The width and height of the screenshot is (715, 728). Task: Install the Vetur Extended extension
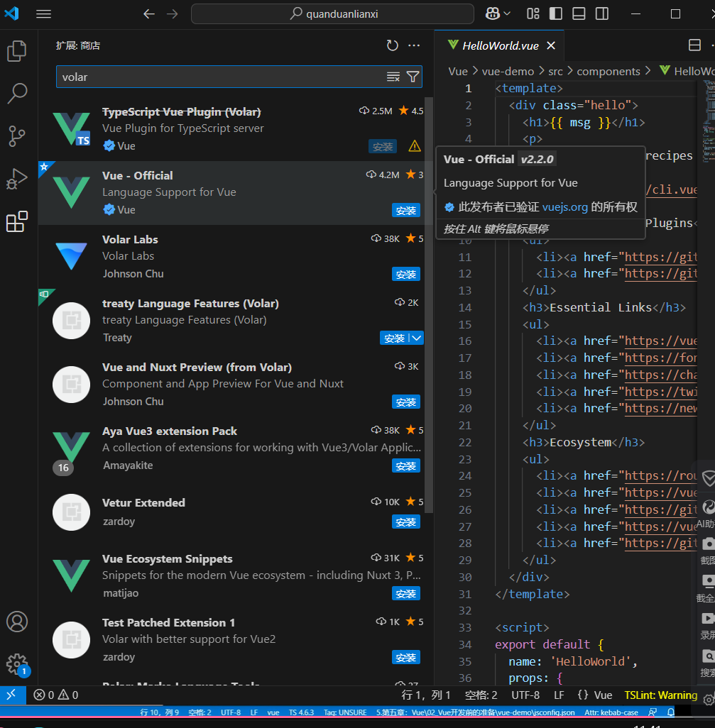tap(406, 522)
